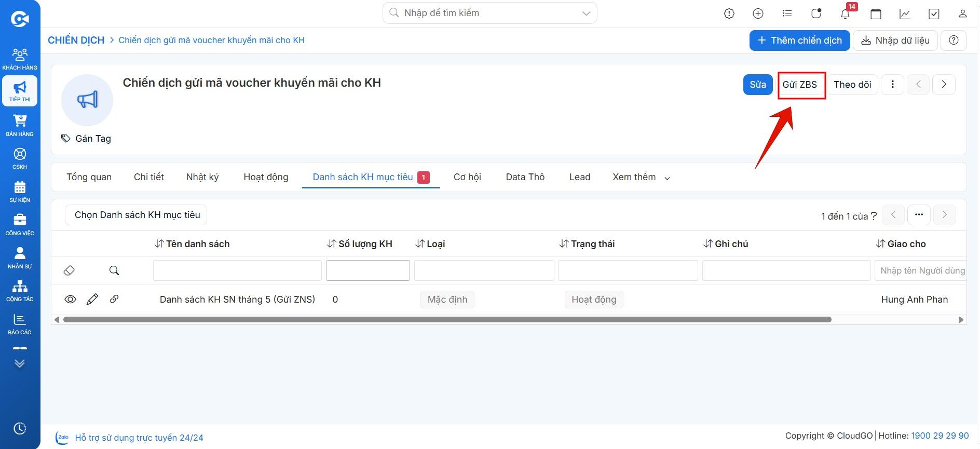Viewport: 980px width, 449px height.
Task: Switch to the Chi tiết tab
Action: [149, 177]
